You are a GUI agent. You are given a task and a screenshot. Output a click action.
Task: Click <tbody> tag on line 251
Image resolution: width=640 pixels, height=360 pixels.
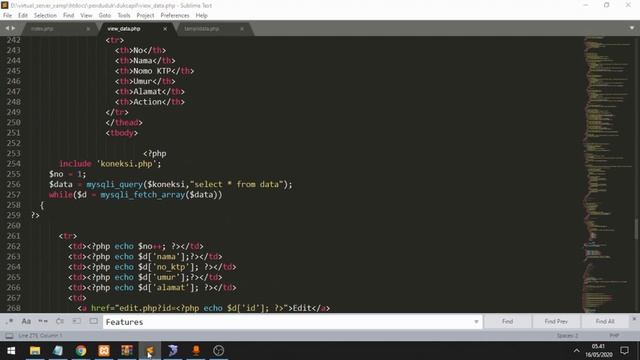(x=122, y=133)
